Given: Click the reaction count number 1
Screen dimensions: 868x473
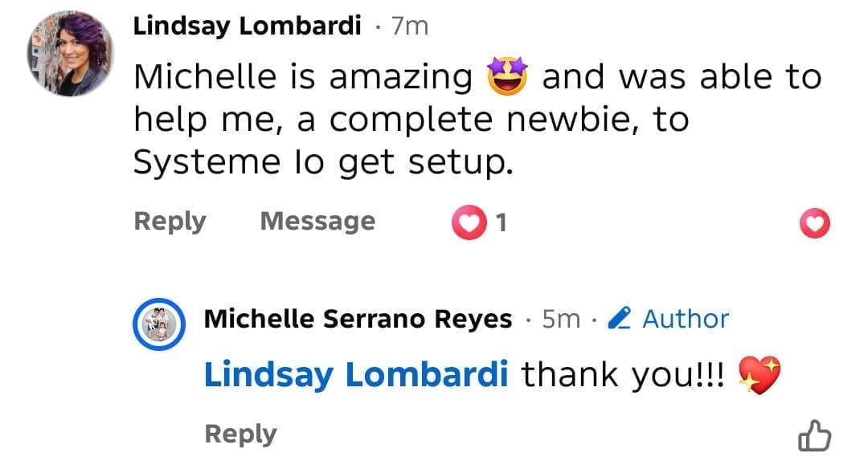Looking at the screenshot, I should coord(502,222).
